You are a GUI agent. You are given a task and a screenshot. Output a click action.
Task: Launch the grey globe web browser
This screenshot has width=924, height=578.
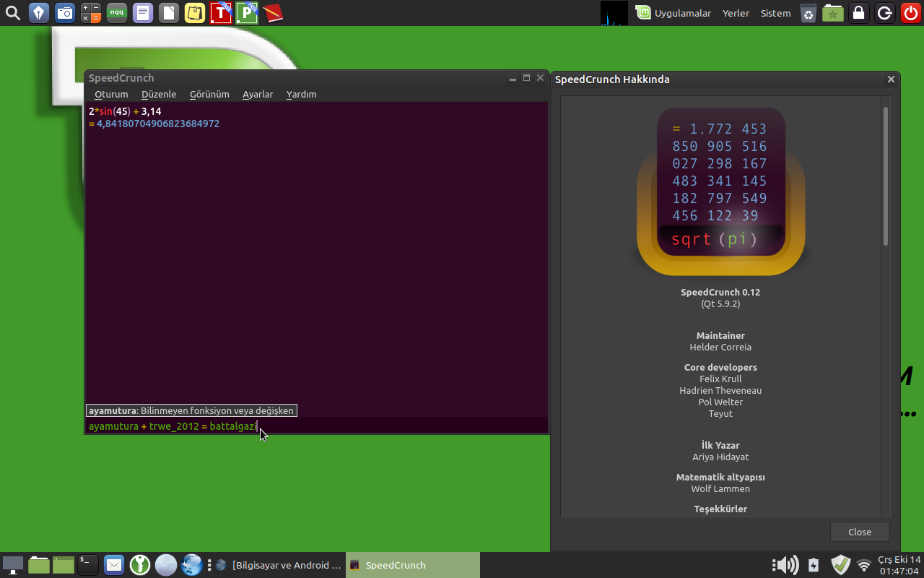pos(165,565)
